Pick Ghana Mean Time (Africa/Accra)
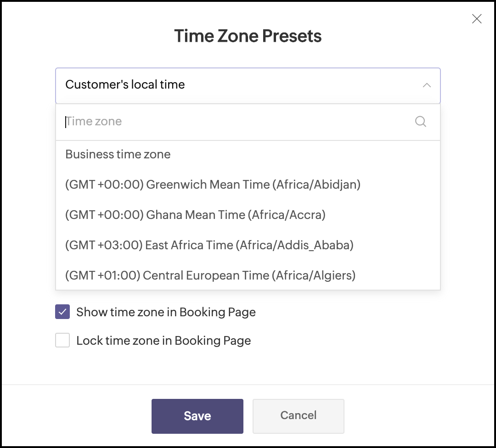Screen dimensions: 496x448 pos(248,215)
